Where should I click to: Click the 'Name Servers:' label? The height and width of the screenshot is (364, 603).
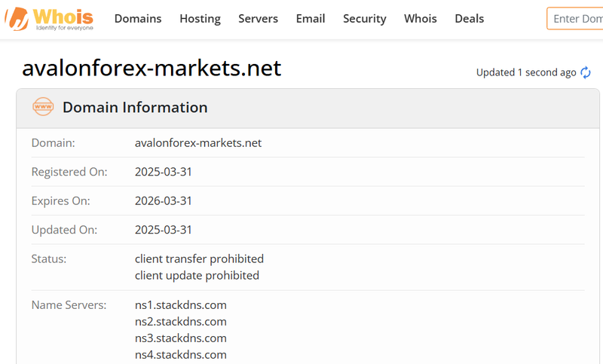tap(69, 304)
